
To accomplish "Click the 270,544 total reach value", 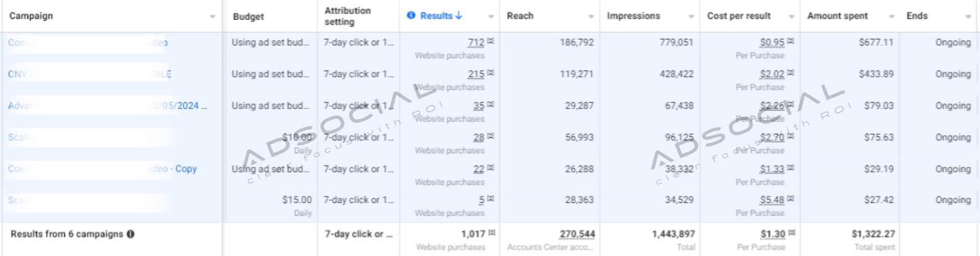I will coord(577,234).
